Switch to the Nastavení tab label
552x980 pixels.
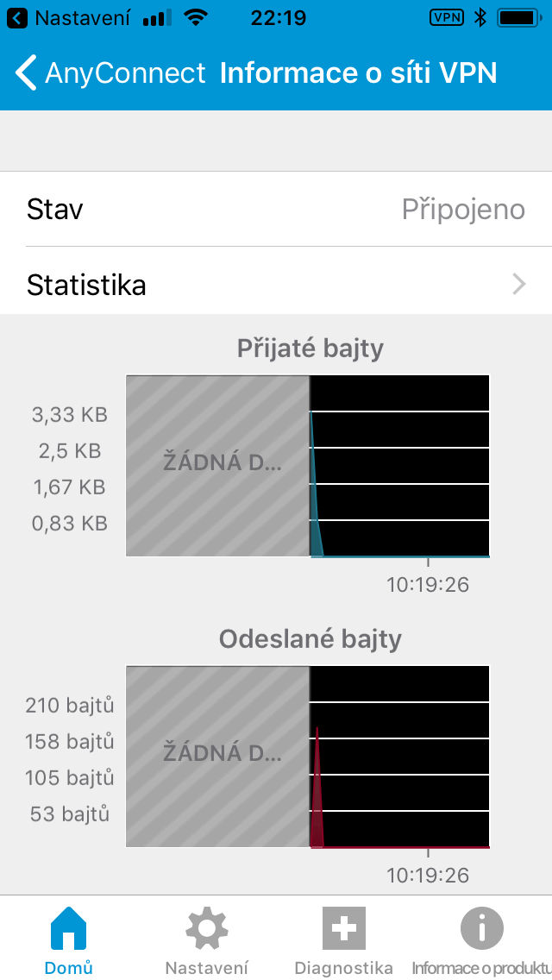tap(207, 968)
